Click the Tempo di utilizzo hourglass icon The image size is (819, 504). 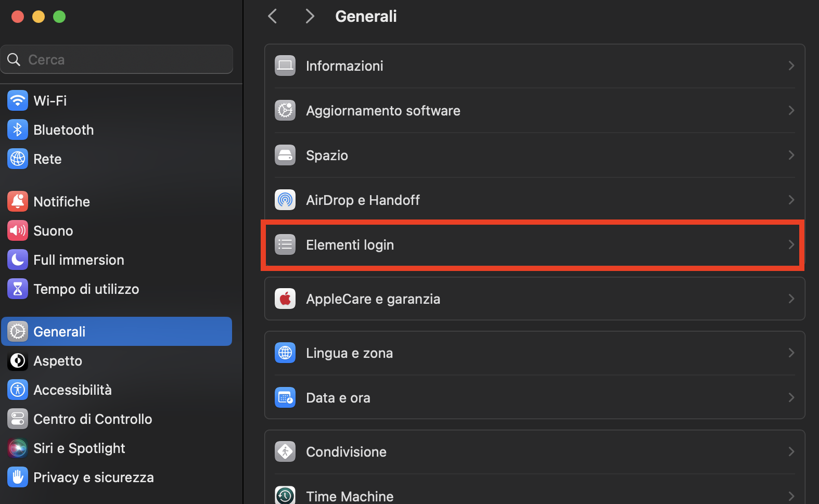coord(18,289)
